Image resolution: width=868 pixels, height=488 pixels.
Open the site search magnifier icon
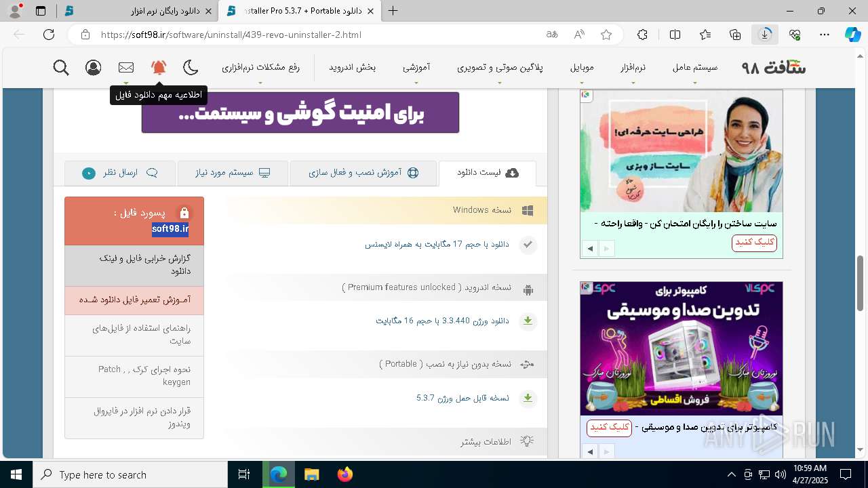(x=61, y=67)
